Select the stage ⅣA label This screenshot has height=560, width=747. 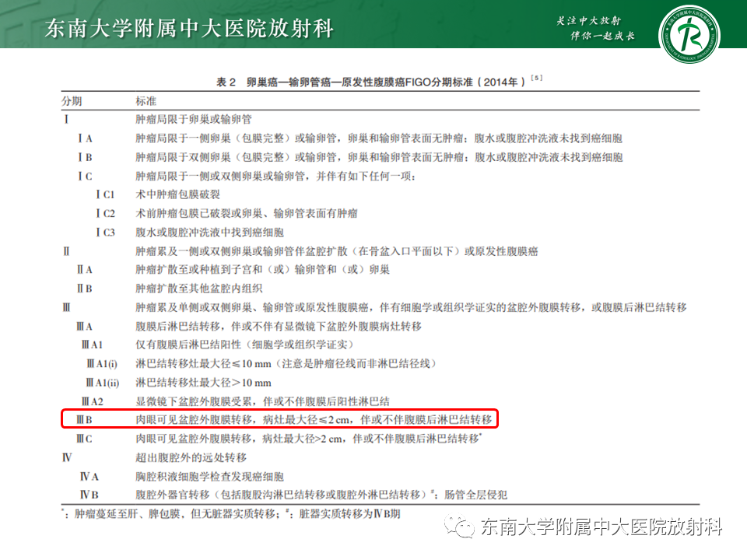89,477
